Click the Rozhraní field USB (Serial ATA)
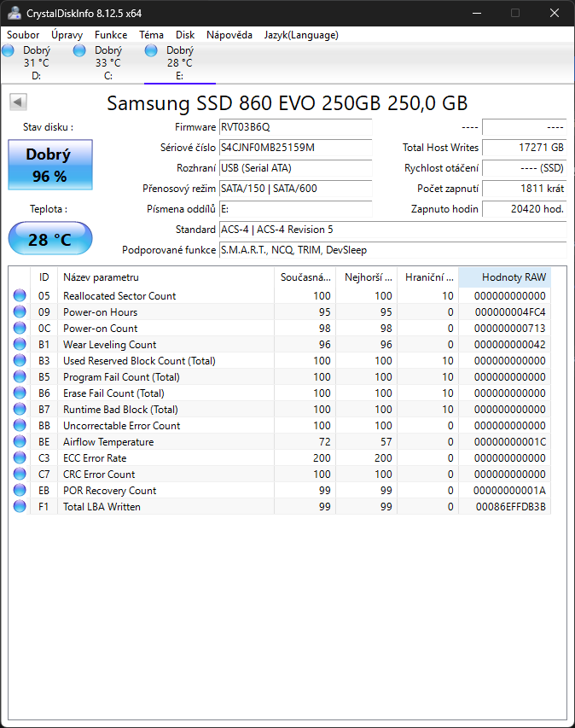Viewport: 575px width, 728px height. 295,168
